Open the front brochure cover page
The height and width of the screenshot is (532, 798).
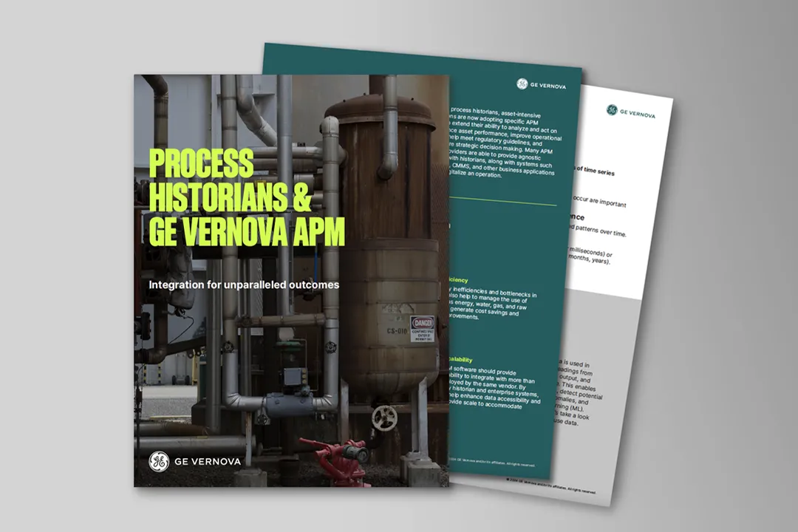coord(291,281)
